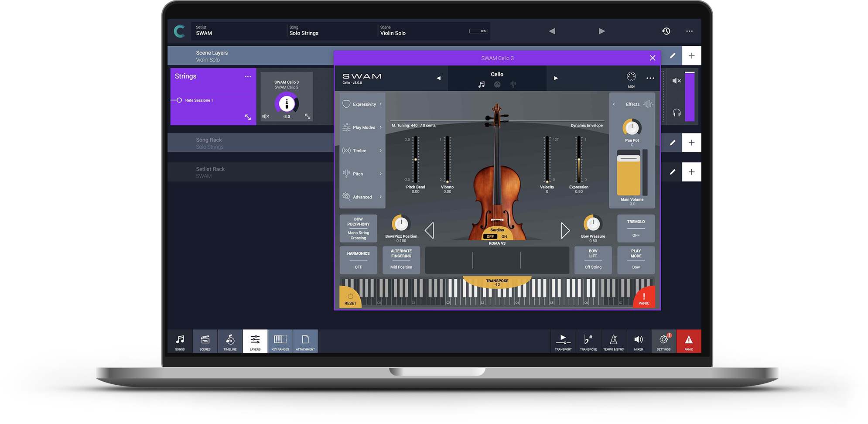Open Tempo & Sync metronome panel

tap(613, 342)
